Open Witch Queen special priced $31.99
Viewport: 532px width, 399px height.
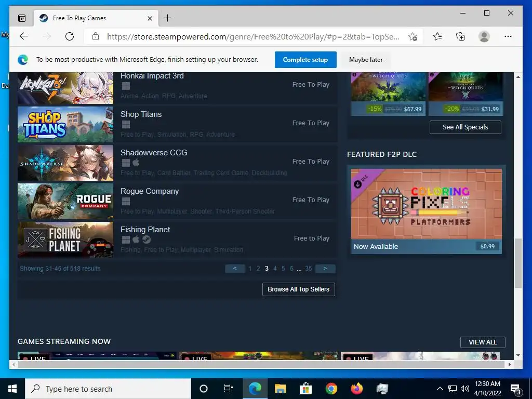coord(465,94)
